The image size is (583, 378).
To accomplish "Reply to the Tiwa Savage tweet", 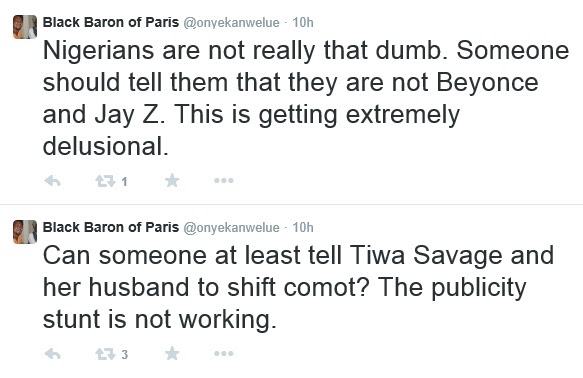I will click(x=52, y=353).
